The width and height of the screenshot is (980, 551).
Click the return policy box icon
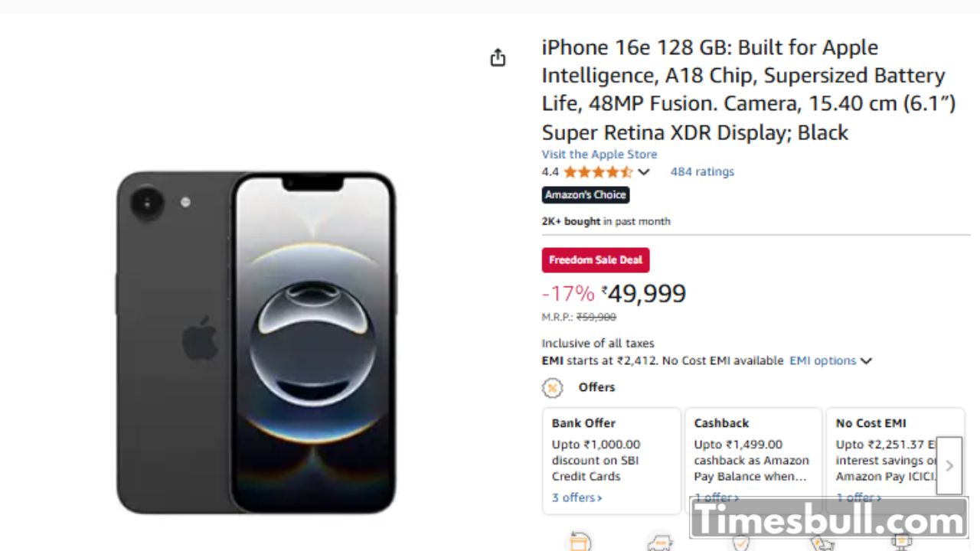[580, 543]
